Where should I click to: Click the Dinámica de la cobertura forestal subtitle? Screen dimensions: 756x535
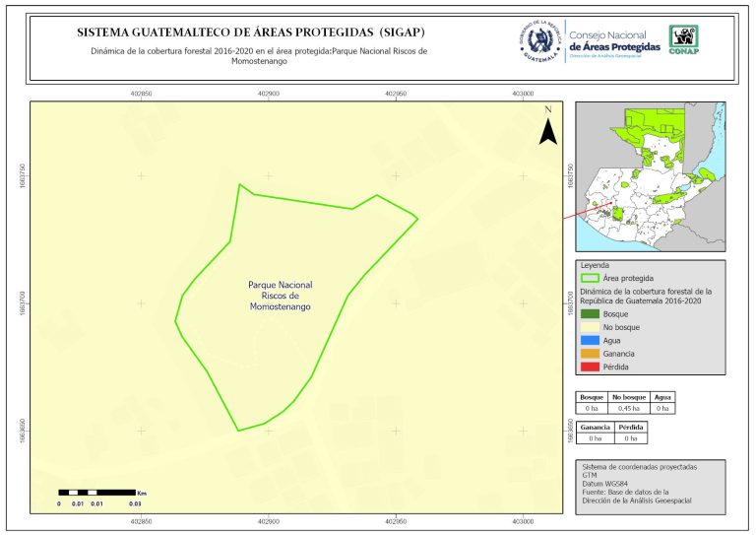click(x=258, y=54)
